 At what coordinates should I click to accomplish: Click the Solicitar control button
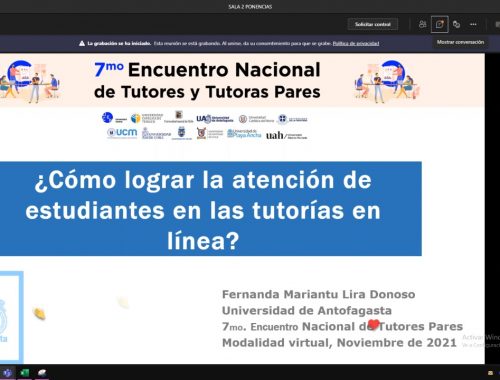click(373, 24)
